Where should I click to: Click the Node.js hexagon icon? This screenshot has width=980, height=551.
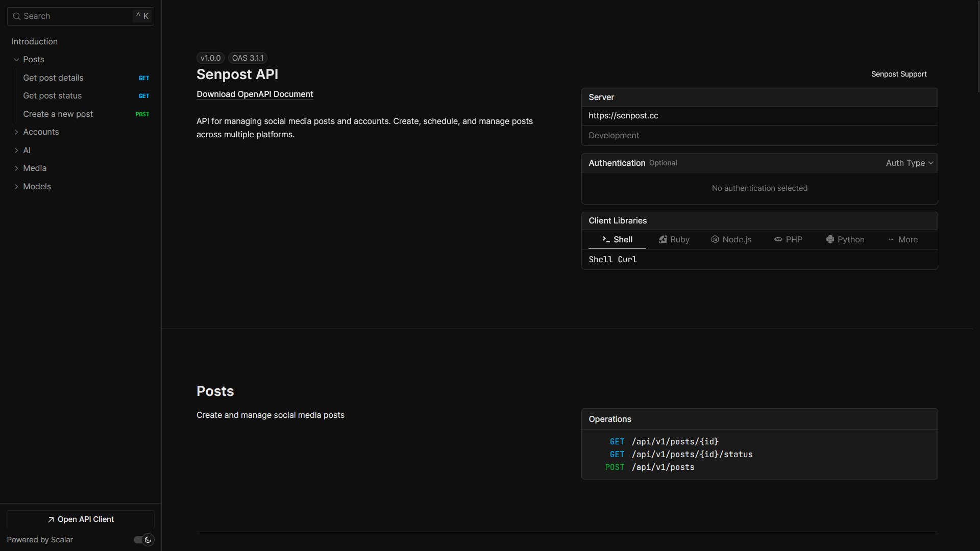pyautogui.click(x=715, y=240)
